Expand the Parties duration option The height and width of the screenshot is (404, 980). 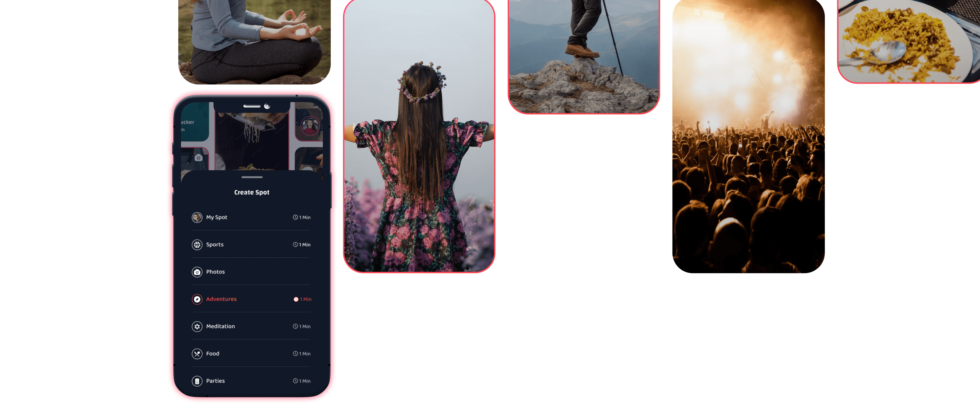[302, 381]
